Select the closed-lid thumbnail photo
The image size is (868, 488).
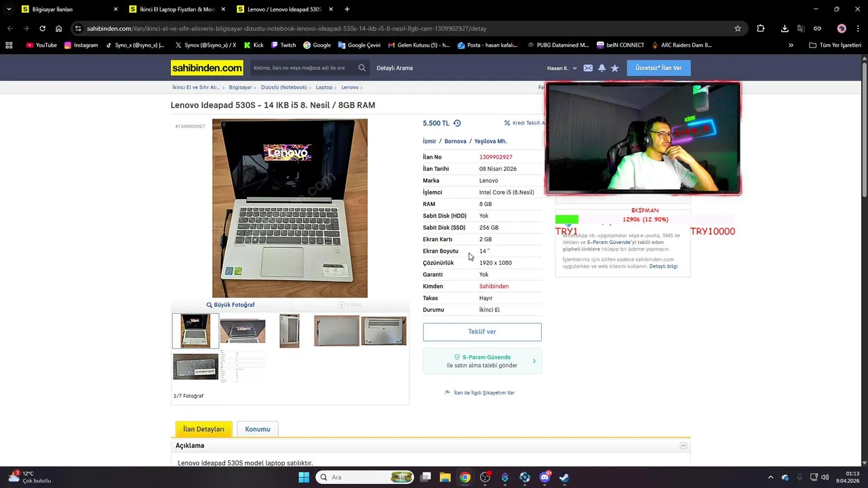click(336, 331)
